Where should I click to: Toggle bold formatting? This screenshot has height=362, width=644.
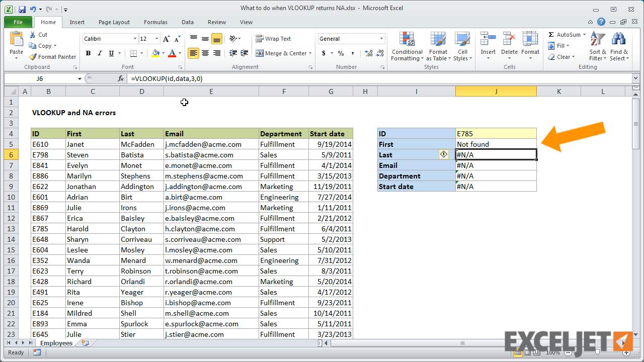click(88, 52)
